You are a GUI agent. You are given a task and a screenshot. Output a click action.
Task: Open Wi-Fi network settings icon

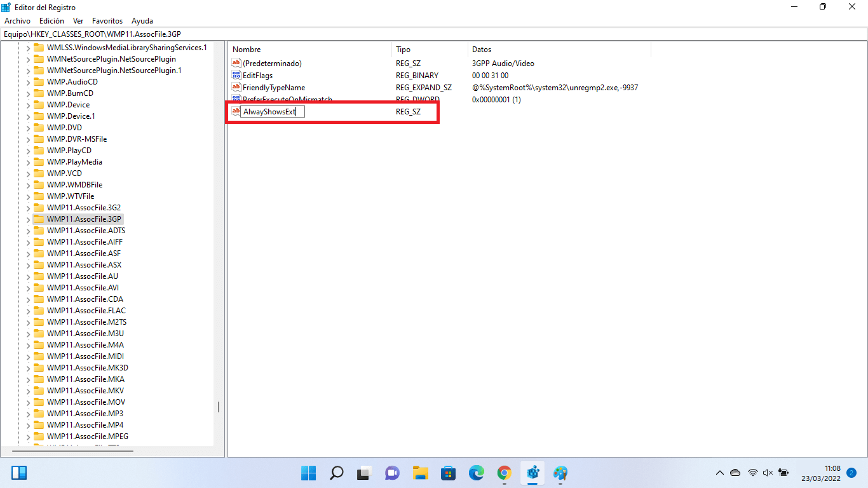coord(753,473)
